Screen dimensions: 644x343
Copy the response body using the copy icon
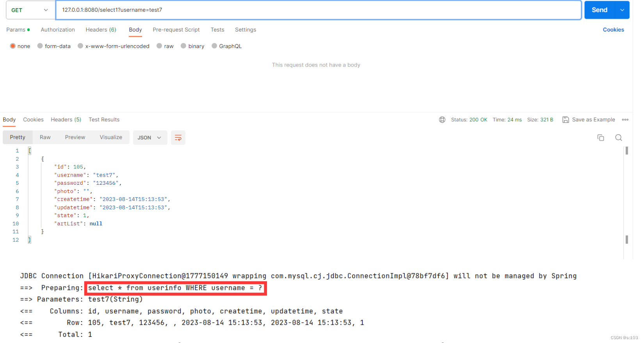pyautogui.click(x=601, y=138)
